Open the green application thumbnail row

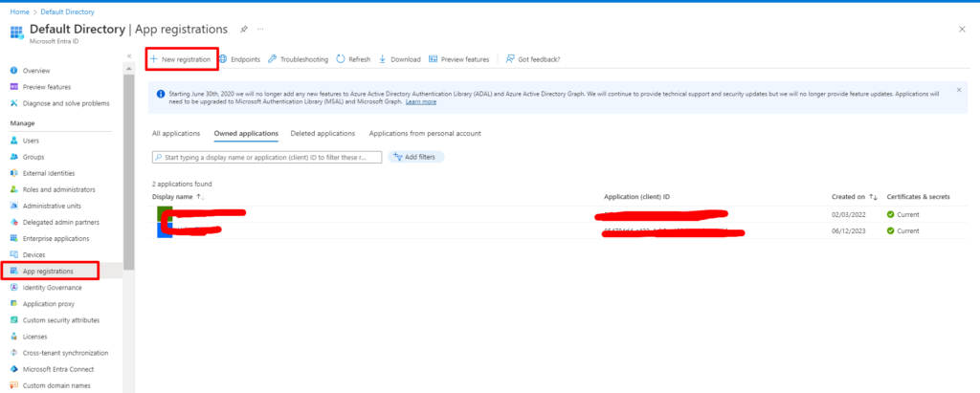[165, 213]
